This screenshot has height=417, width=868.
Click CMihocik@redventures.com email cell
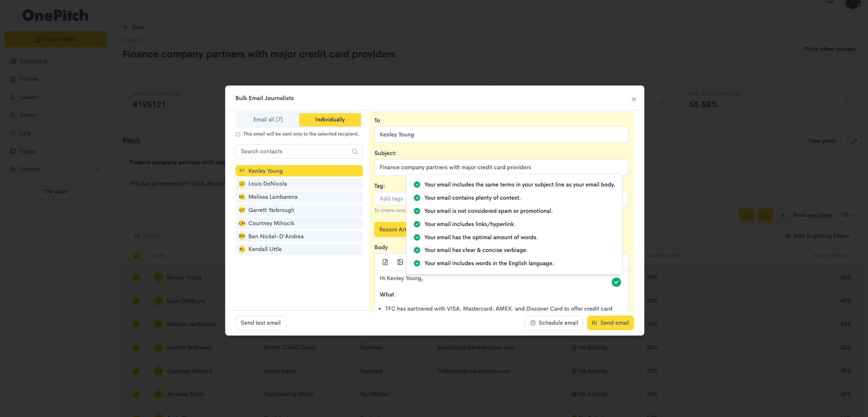[x=473, y=371]
